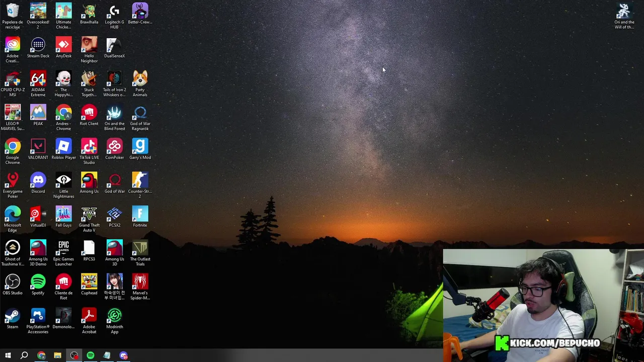Select the God of War Ragnarök icon
The image size is (644, 362).
coord(140,117)
